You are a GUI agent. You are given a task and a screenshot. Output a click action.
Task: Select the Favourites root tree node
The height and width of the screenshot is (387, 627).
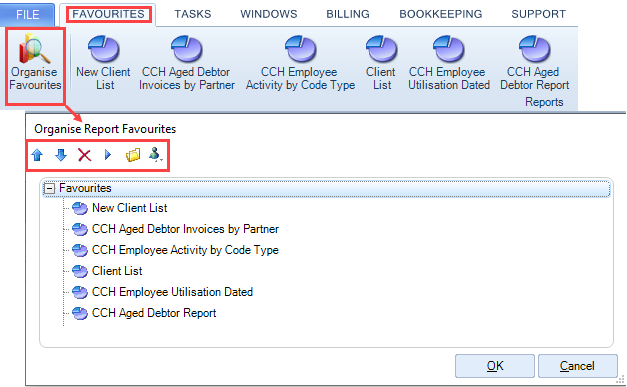[326, 188]
